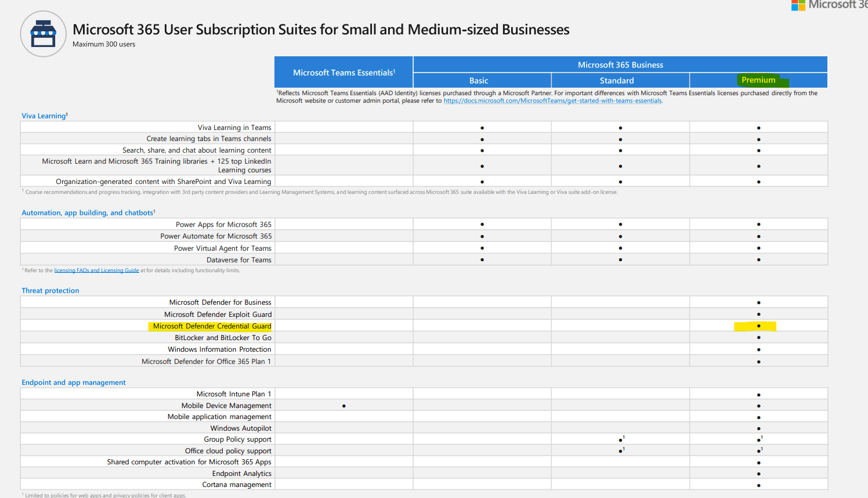Select Dataverse for Teams label
This screenshot has width=868, height=498.
point(239,260)
